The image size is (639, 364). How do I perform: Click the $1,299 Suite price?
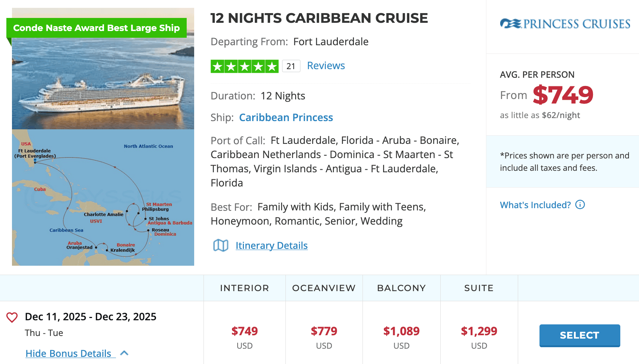(479, 331)
